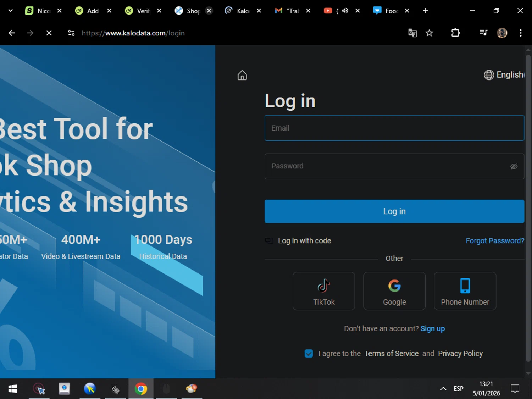Open the taskbar clock and date
This screenshot has width=532, height=399.
point(486,389)
